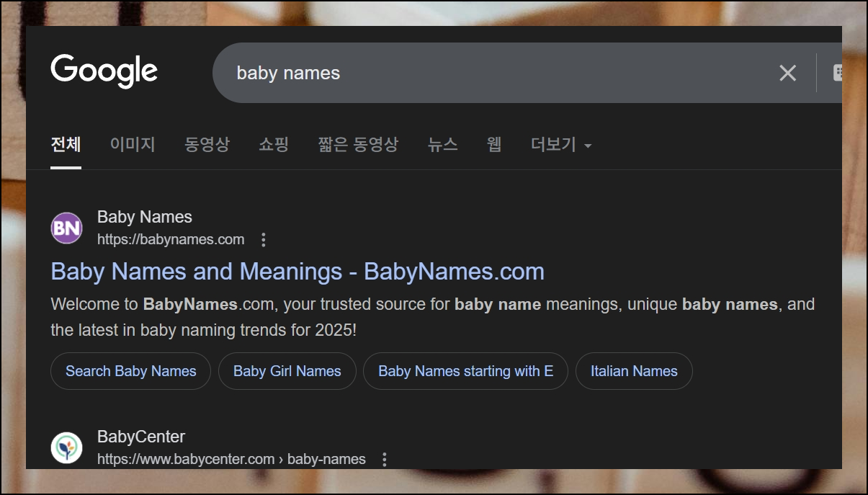Screen dimensions: 868x495
Task: Click the Google logo
Action: click(104, 71)
